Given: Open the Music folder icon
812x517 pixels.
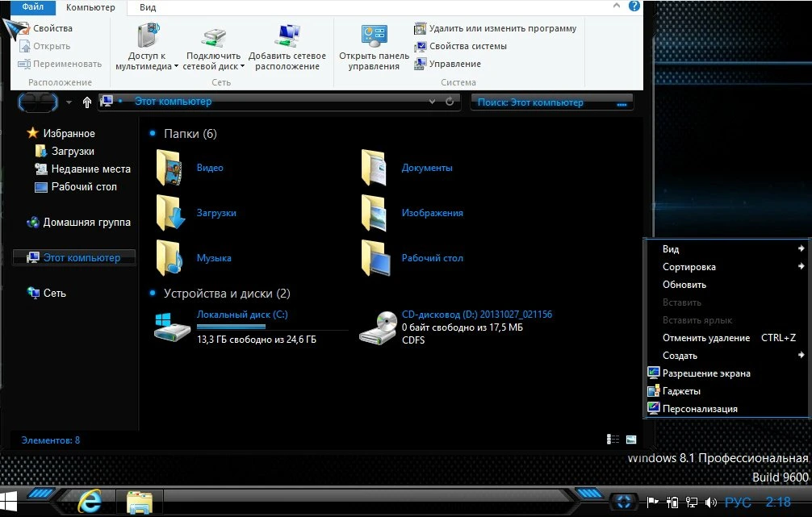Looking at the screenshot, I should (x=170, y=258).
